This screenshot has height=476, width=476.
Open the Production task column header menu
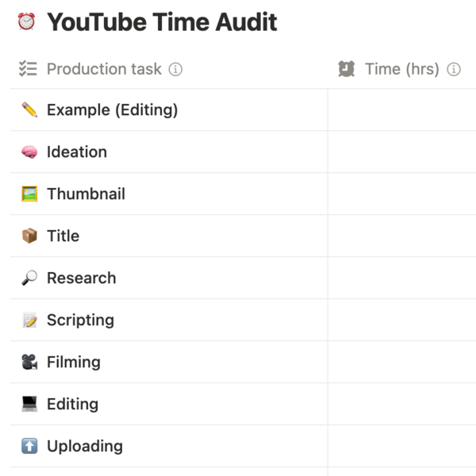(x=103, y=69)
